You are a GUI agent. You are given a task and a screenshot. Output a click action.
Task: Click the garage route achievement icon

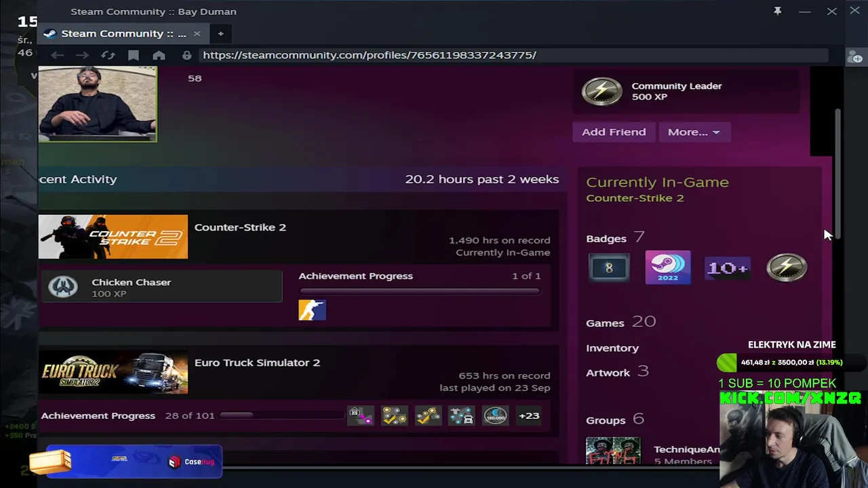pyautogui.click(x=360, y=415)
